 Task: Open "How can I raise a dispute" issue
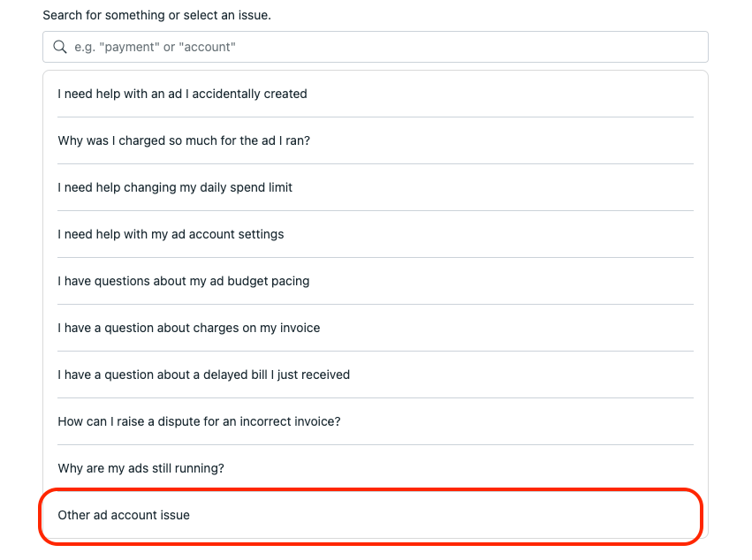[x=199, y=421]
